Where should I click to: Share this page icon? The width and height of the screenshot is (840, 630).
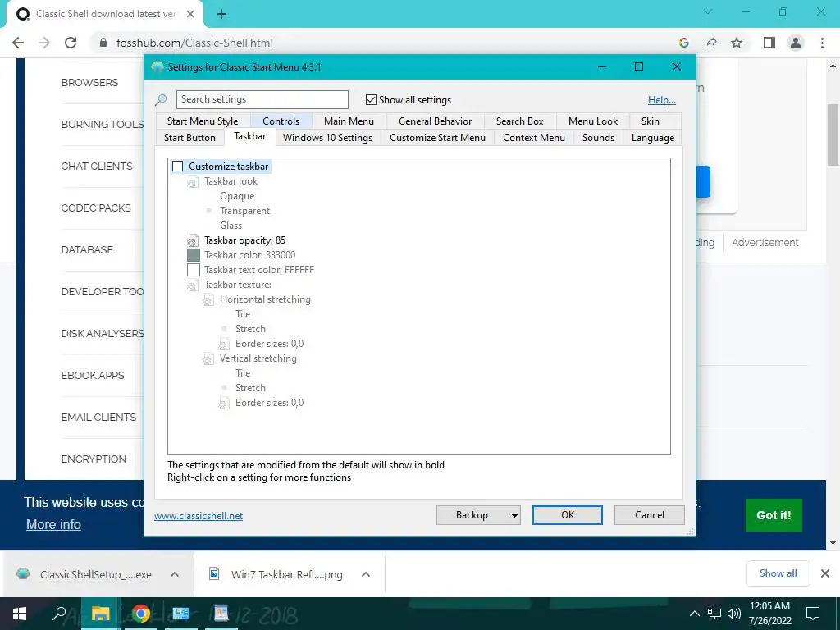pyautogui.click(x=710, y=43)
